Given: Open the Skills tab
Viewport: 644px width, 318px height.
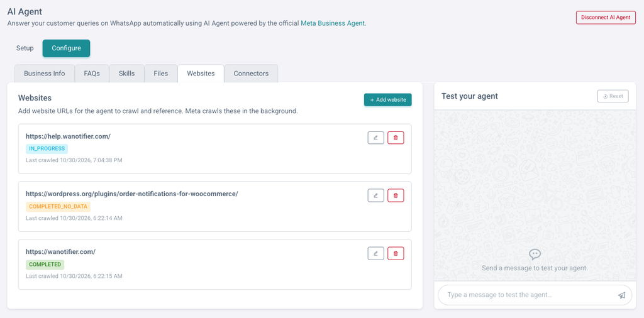Looking at the screenshot, I should (x=126, y=74).
